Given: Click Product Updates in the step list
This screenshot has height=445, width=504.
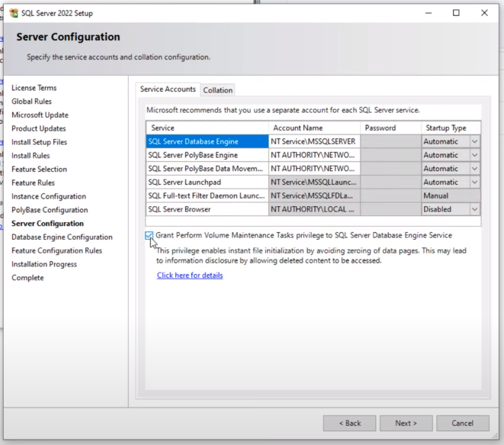Looking at the screenshot, I should coord(39,128).
